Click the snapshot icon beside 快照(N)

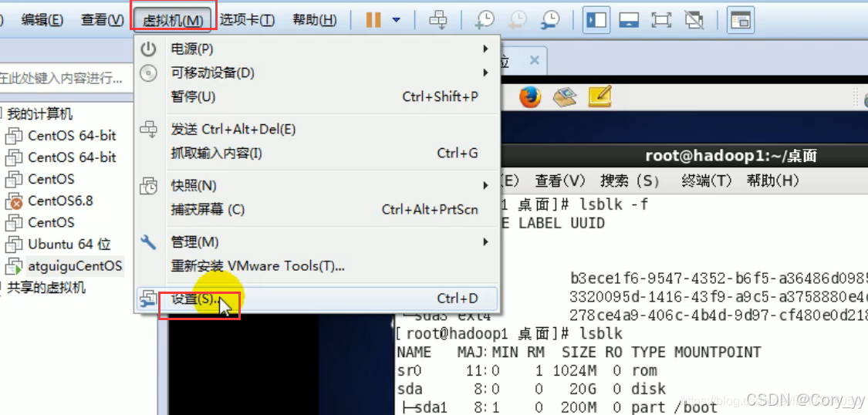(148, 186)
